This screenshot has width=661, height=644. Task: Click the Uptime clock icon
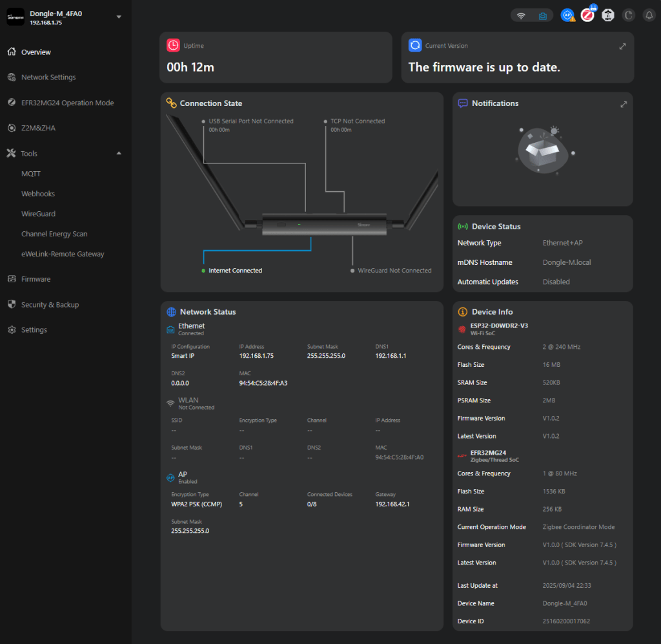click(173, 45)
